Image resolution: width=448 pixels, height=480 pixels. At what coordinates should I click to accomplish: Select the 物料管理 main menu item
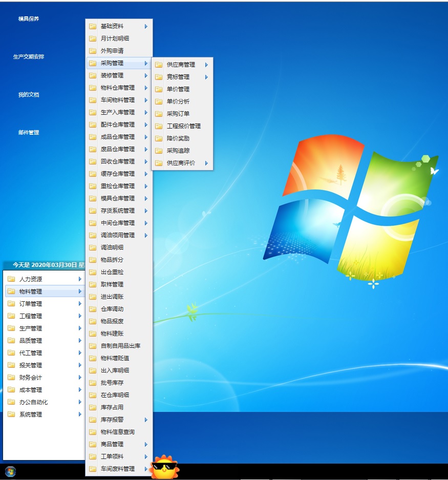coord(45,291)
